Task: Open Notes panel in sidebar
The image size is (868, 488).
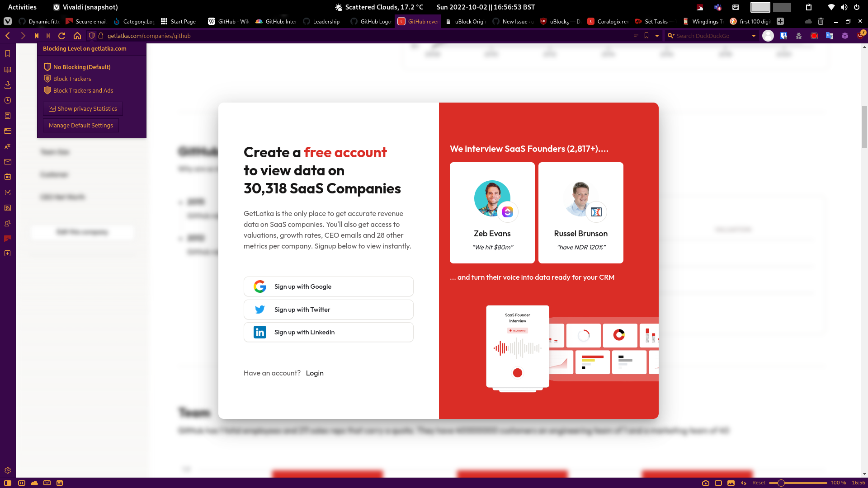Action: click(x=8, y=116)
